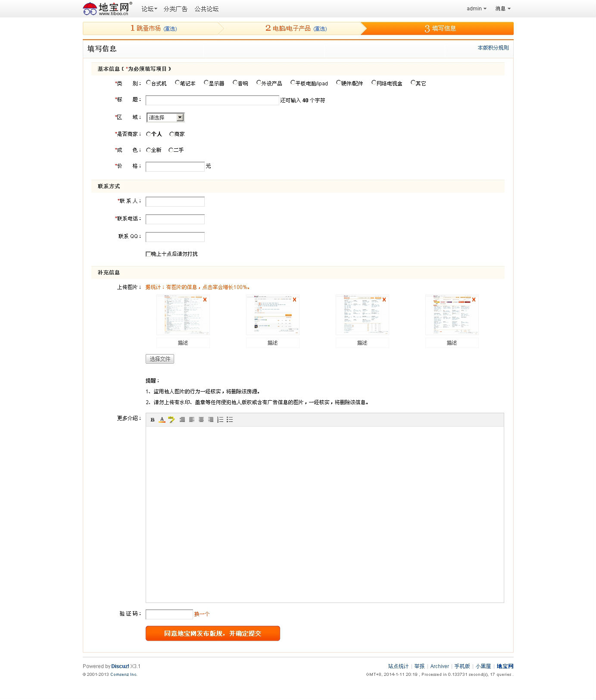
Task: Focus the 价格 input field
Action: (x=175, y=166)
